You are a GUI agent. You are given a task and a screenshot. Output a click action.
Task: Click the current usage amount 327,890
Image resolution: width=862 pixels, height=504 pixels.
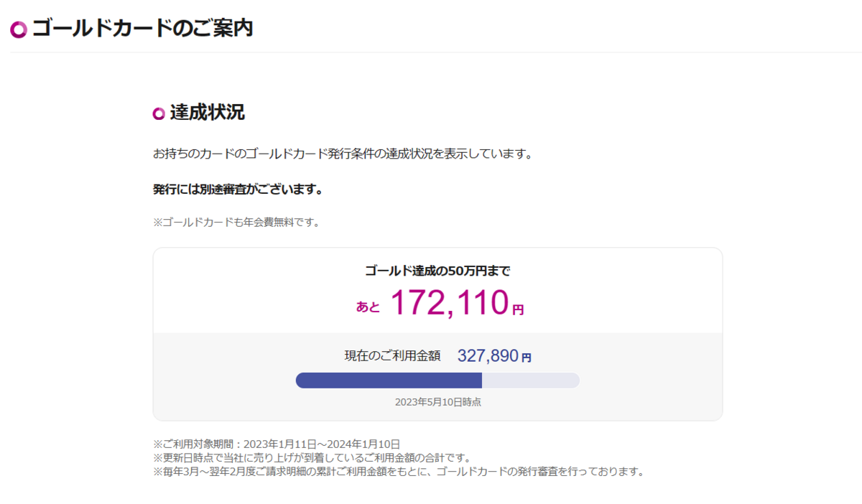pyautogui.click(x=488, y=356)
